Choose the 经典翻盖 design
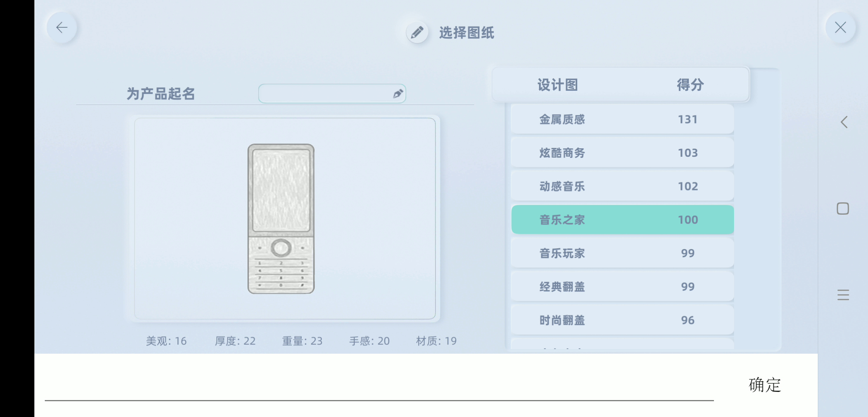 coord(622,287)
